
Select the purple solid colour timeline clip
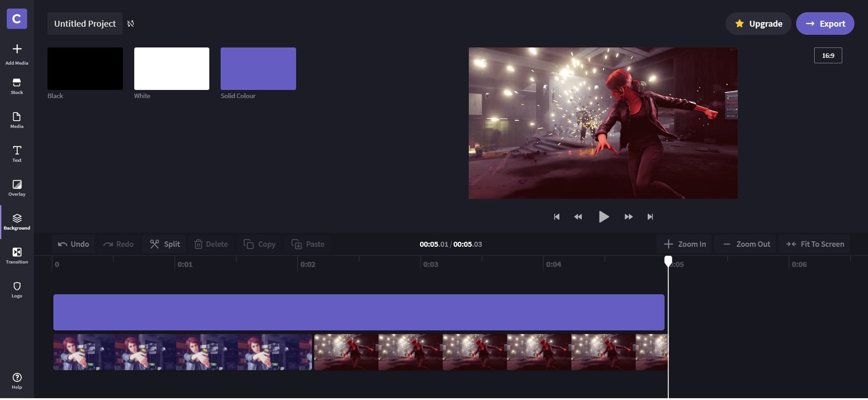[x=359, y=312]
